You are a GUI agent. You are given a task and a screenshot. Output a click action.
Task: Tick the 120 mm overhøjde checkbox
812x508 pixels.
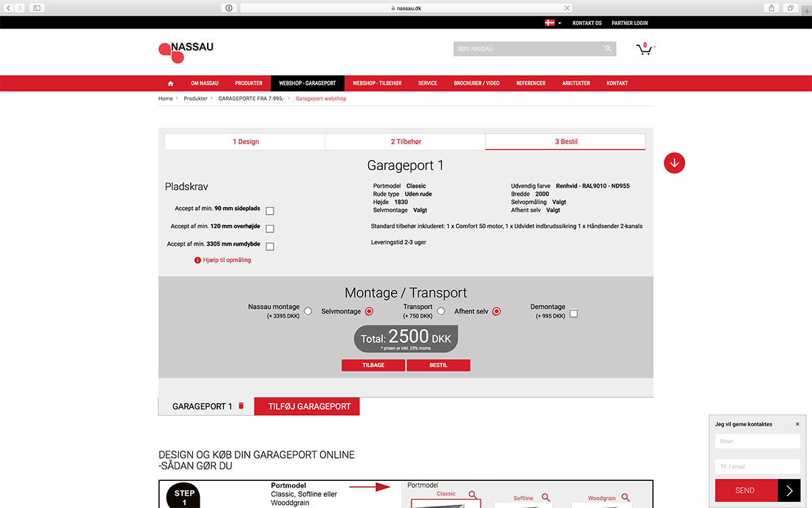pos(270,228)
